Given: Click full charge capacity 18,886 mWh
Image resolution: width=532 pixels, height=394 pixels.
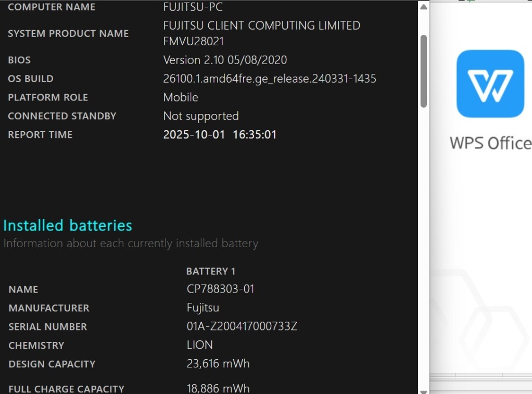Looking at the screenshot, I should (218, 388).
